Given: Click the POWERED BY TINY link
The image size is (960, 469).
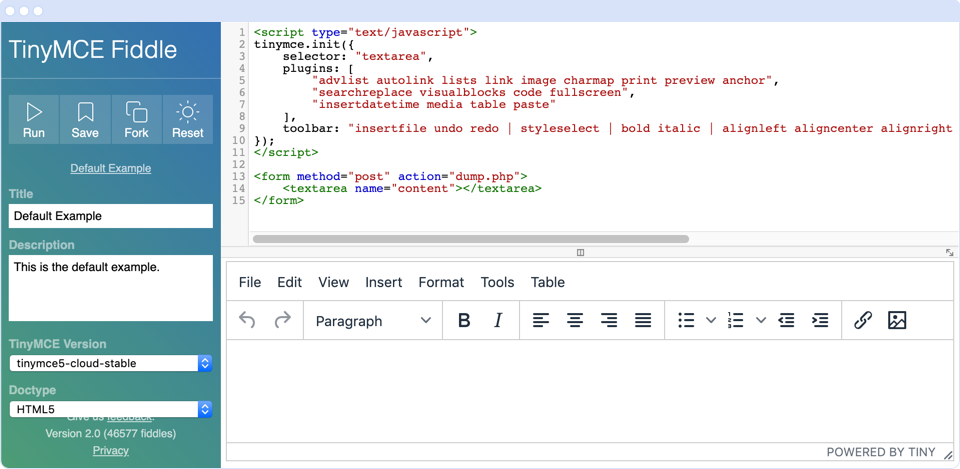Looking at the screenshot, I should coord(881,452).
